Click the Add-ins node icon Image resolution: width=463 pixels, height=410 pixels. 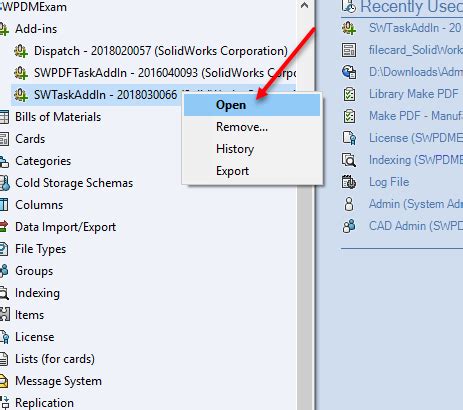point(4,29)
